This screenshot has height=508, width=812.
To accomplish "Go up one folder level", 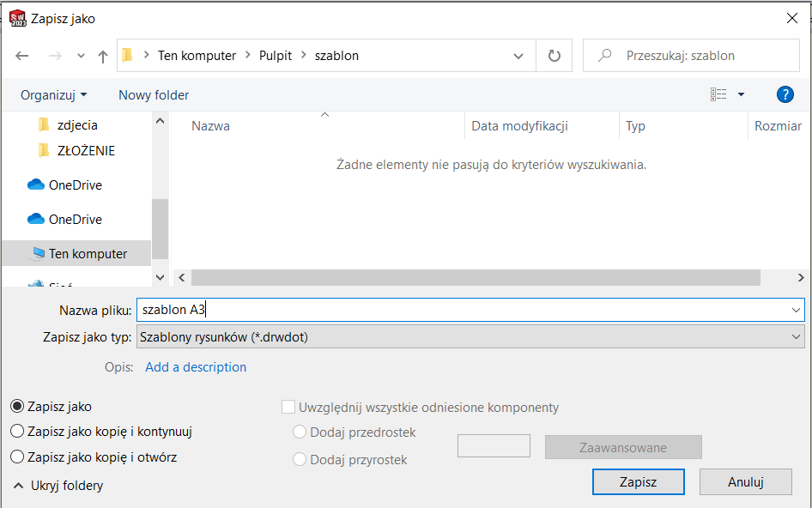I will (103, 56).
